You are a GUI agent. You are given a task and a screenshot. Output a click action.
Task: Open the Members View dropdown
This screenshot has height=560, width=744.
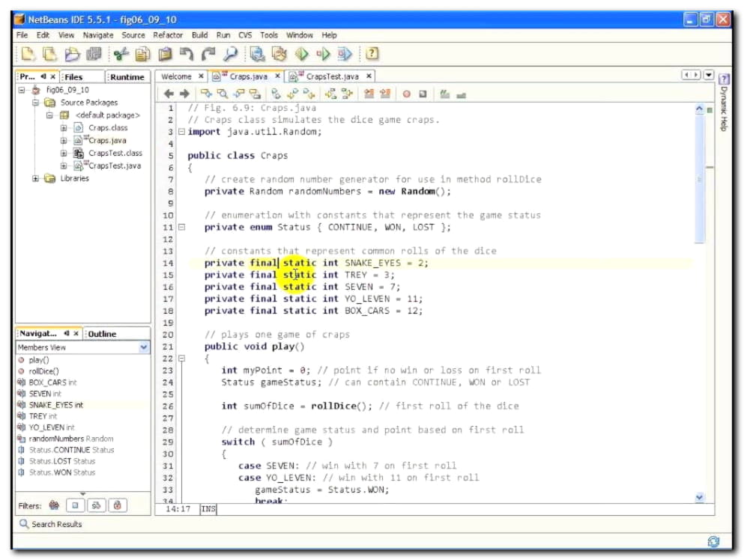[144, 347]
